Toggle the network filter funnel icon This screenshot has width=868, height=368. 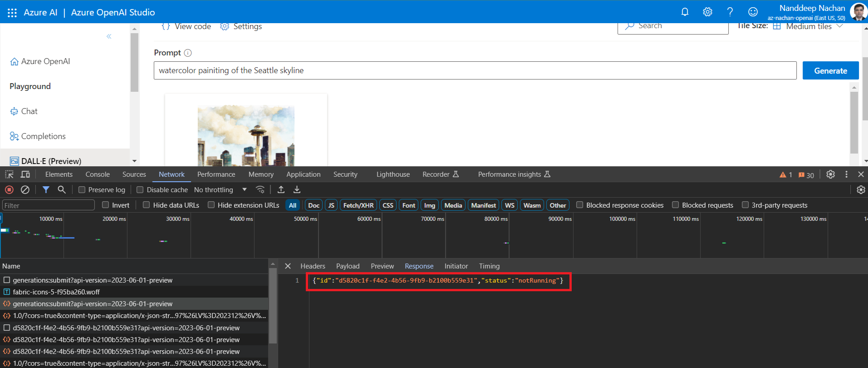46,189
